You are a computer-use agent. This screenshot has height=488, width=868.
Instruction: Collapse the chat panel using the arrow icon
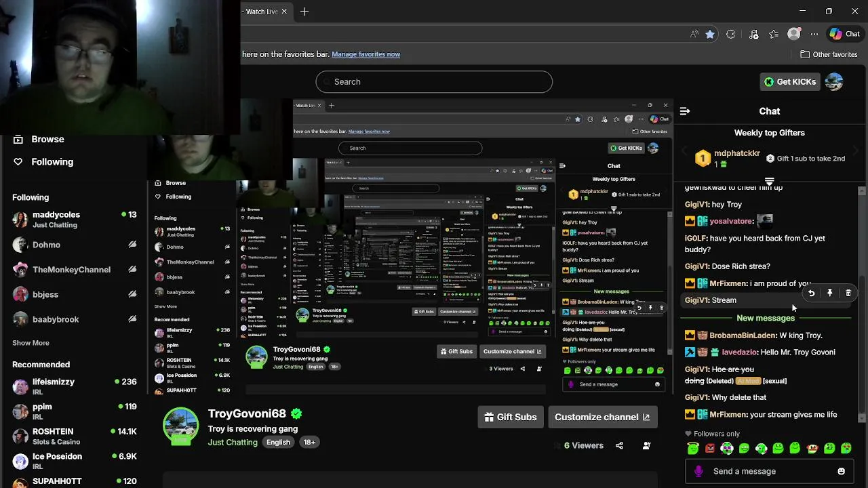(685, 111)
